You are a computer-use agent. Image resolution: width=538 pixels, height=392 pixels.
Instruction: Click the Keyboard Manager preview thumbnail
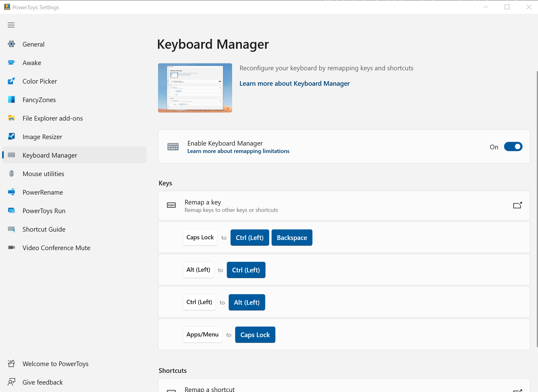coord(195,88)
